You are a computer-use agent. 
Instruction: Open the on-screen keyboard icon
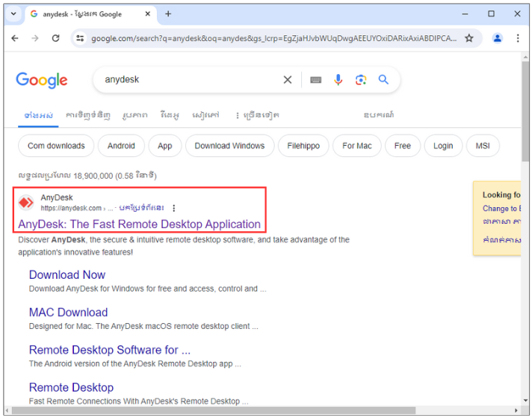tap(315, 80)
